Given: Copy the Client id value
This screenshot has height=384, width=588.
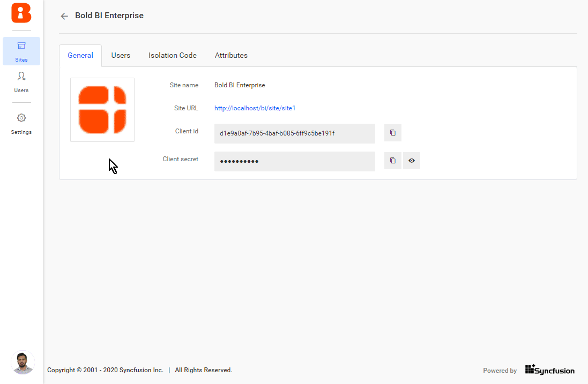Looking at the screenshot, I should [x=392, y=132].
